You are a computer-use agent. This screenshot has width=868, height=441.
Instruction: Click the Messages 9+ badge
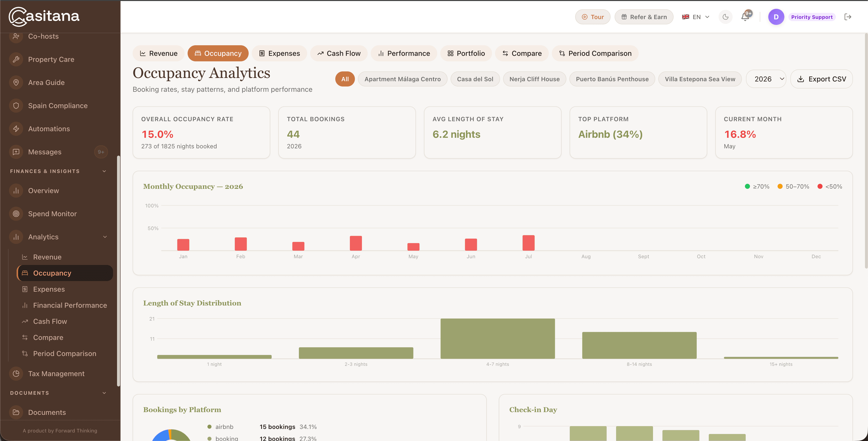pos(101,152)
